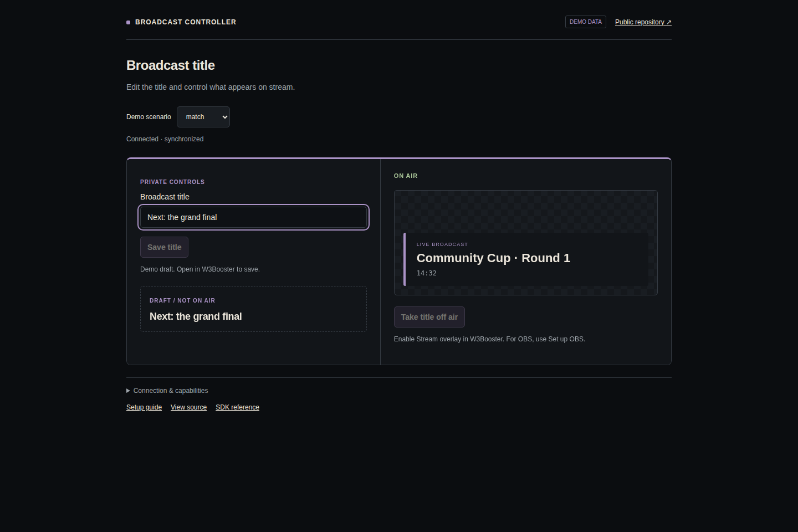Click the LIVE BROADCAST label in preview
This screenshot has width=798, height=532.
tap(442, 244)
